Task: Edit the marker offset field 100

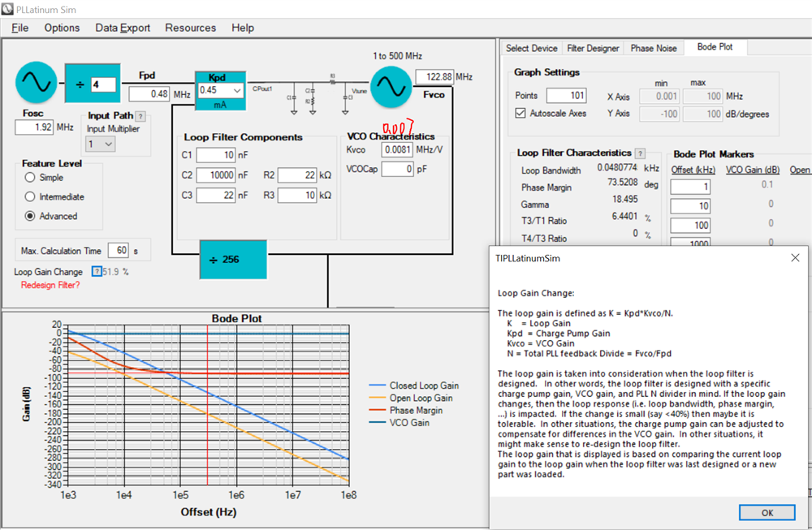Action: [x=690, y=225]
